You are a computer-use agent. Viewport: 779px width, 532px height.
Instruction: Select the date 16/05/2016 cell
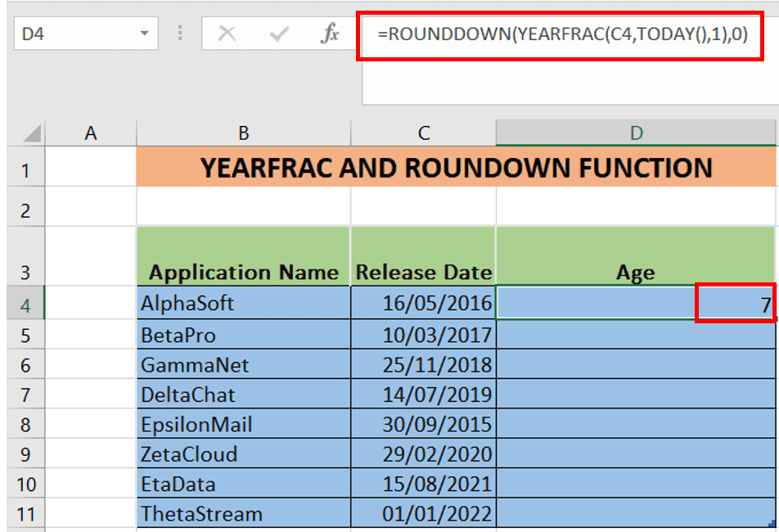point(423,303)
